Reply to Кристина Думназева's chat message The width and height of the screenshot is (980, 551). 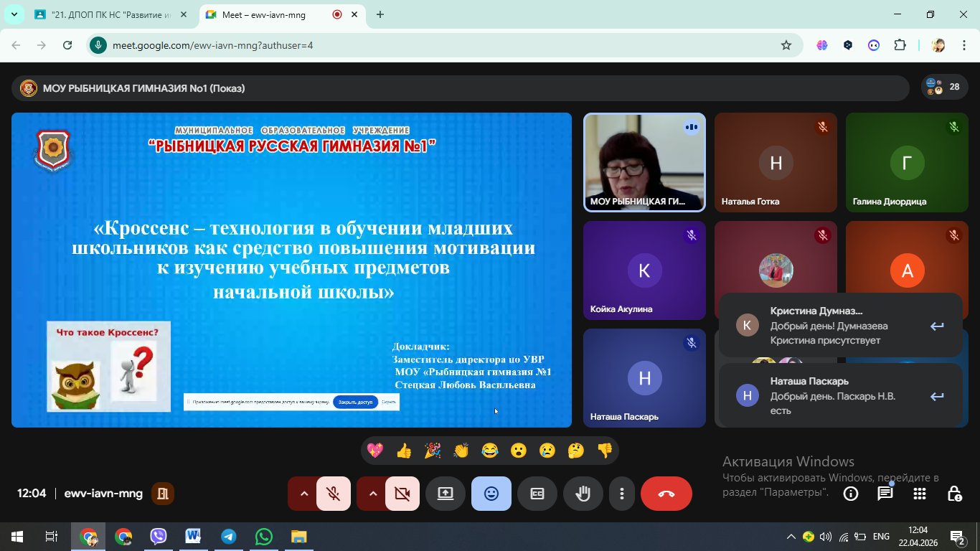pos(937,326)
